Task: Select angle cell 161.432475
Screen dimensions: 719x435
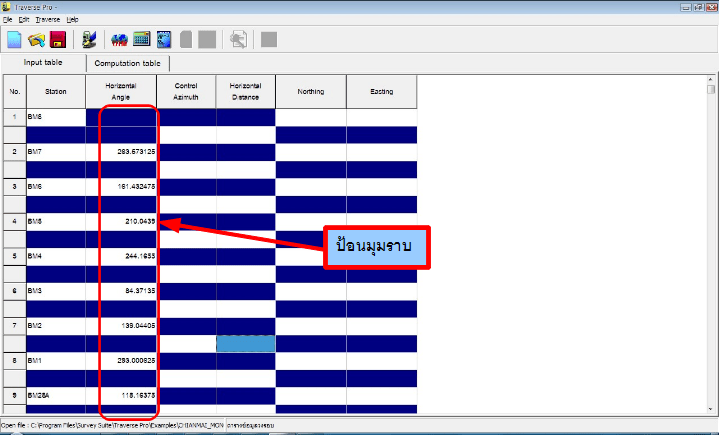Action: (121, 187)
